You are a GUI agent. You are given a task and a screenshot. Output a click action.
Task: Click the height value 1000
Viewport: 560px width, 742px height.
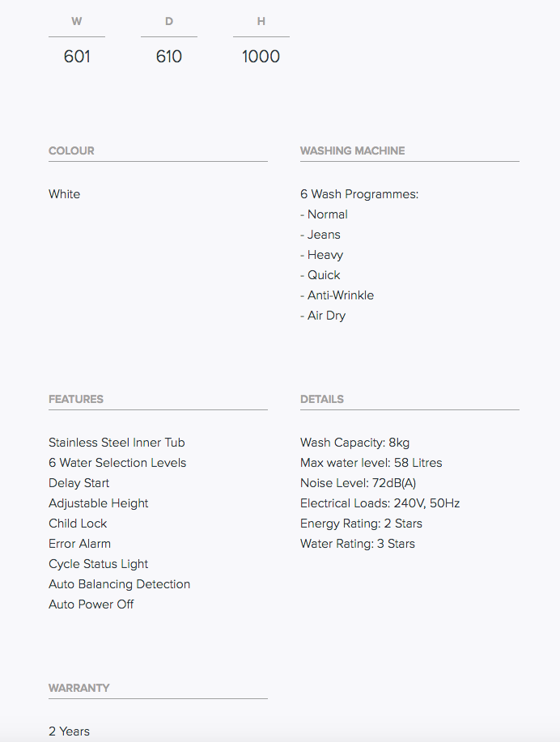click(261, 57)
